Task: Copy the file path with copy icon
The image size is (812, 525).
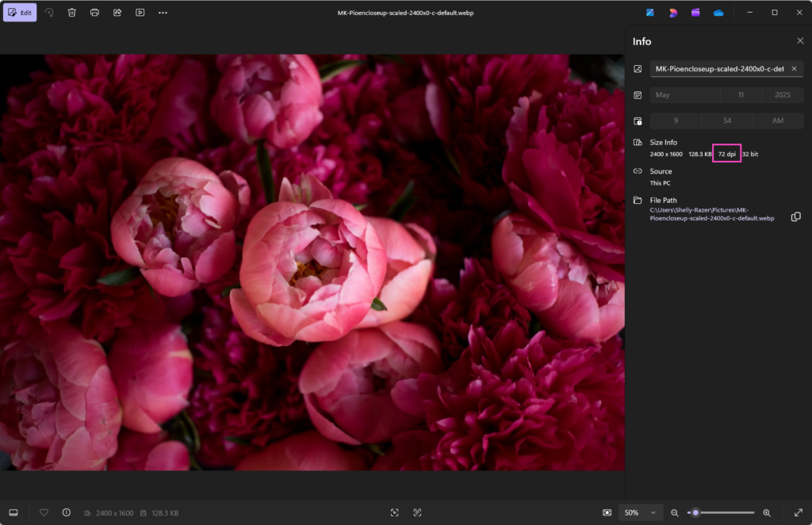Action: (796, 217)
